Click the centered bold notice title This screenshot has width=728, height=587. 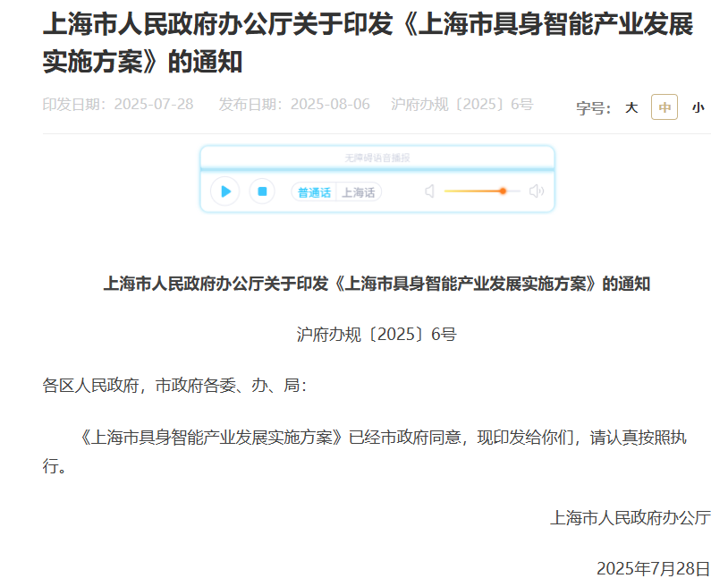tap(377, 285)
